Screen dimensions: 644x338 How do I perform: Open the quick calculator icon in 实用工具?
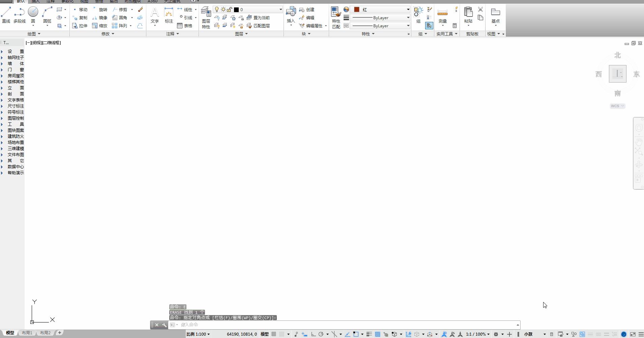(x=455, y=26)
